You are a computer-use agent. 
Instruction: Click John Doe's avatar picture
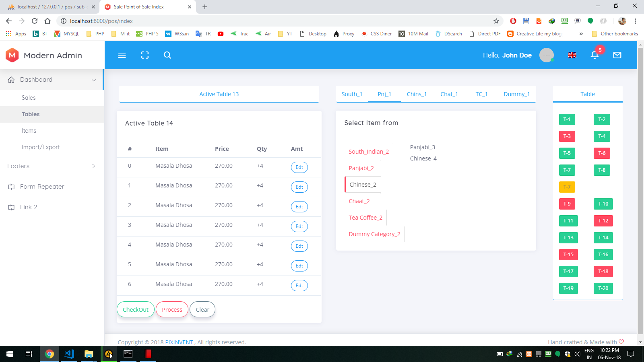click(546, 55)
